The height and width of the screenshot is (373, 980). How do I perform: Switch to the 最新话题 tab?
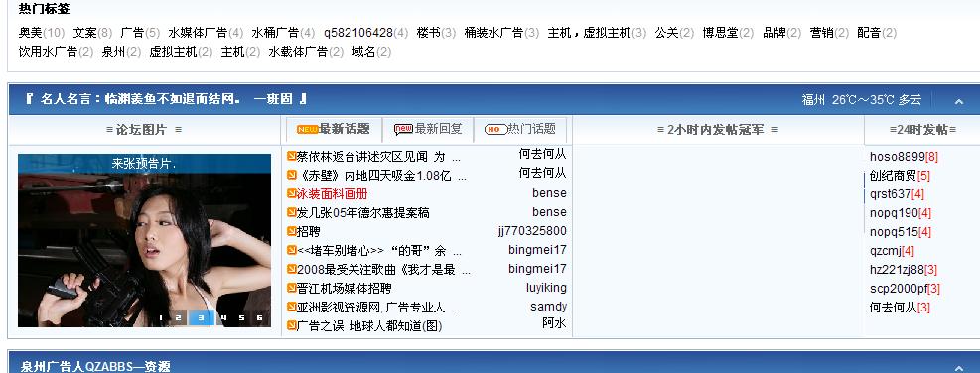[x=334, y=129]
